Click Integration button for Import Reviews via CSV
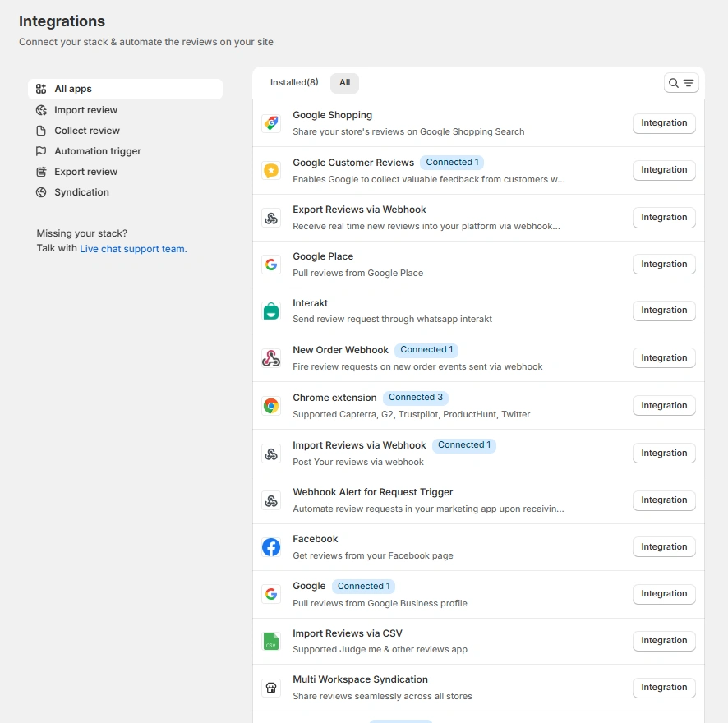The width and height of the screenshot is (728, 723). click(x=664, y=640)
